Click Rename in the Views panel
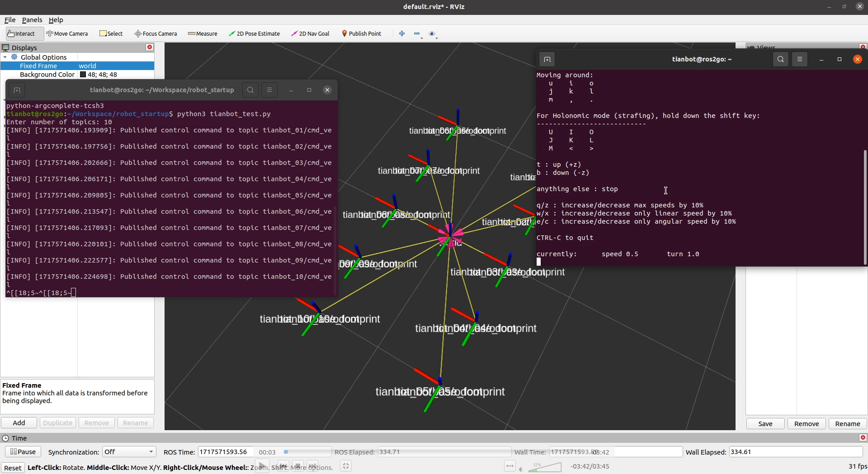This screenshot has height=474, width=868. (848, 423)
